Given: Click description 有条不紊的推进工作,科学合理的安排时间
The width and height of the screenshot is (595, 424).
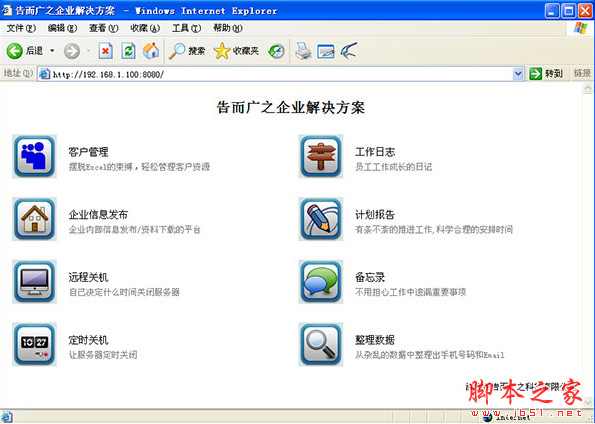Looking at the screenshot, I should click(x=434, y=230).
